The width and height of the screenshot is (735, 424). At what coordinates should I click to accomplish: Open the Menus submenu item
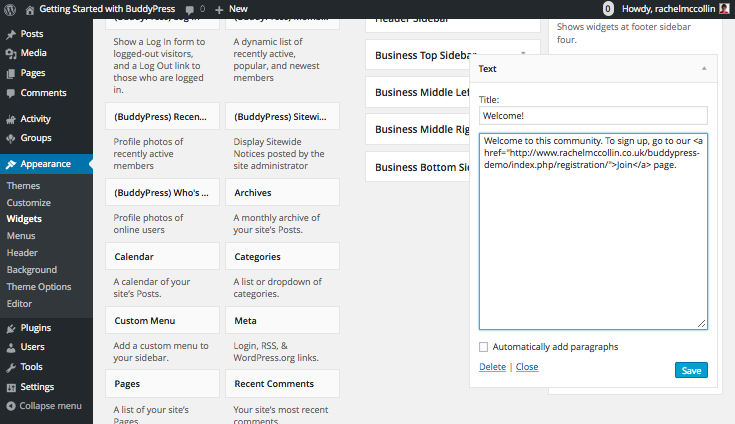21,236
